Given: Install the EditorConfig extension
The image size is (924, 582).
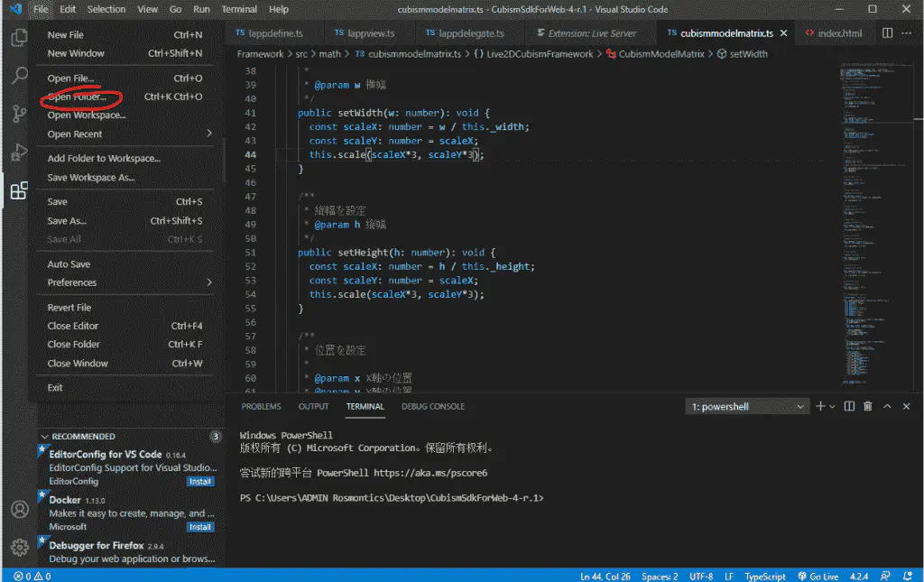Looking at the screenshot, I should [200, 481].
